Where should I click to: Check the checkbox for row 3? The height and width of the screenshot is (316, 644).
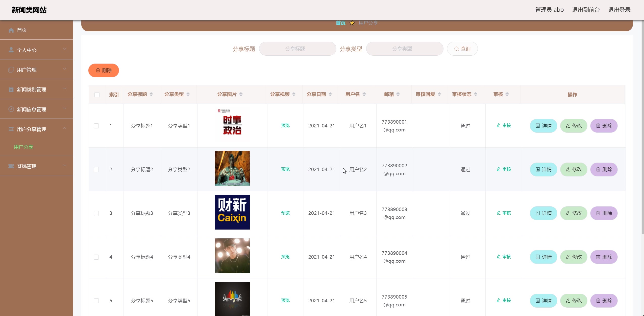[x=96, y=213]
